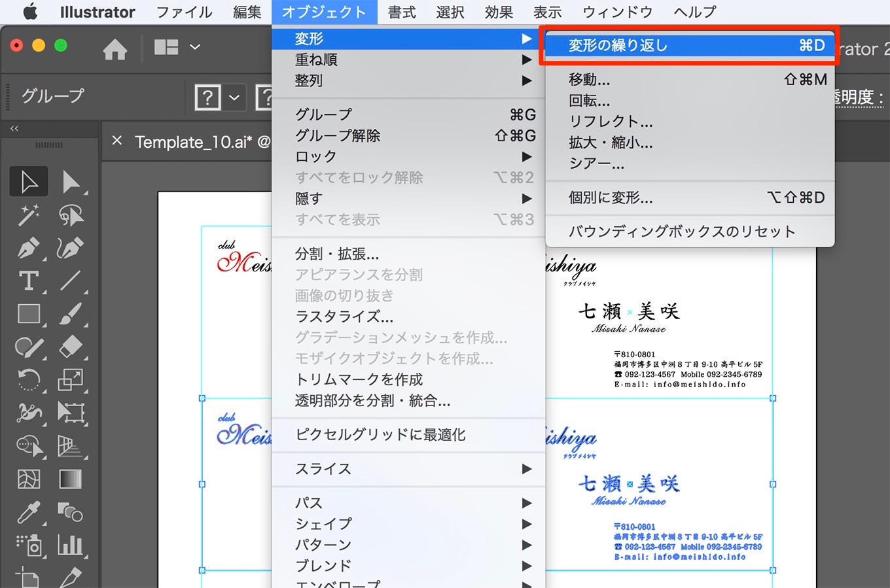Select the Rotate tool
890x588 pixels.
[29, 379]
